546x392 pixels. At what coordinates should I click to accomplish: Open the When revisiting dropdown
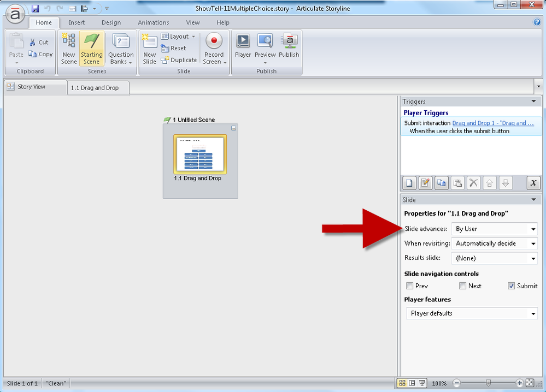[x=495, y=243]
